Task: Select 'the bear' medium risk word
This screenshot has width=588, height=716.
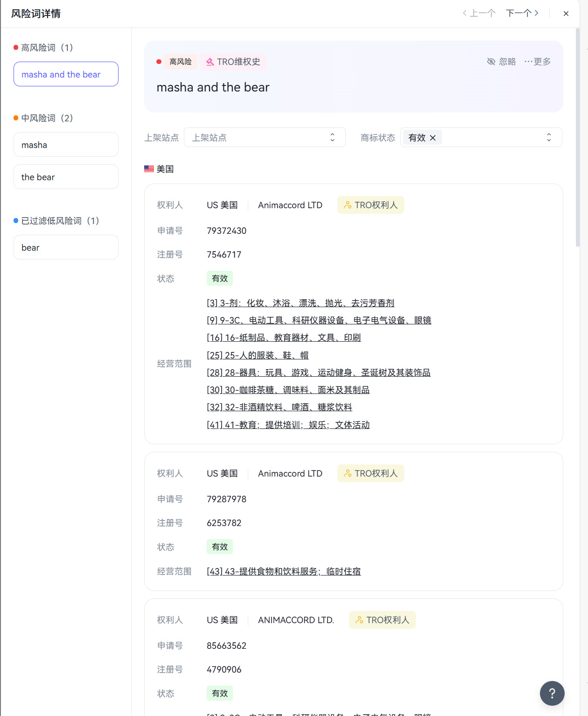Action: (x=66, y=177)
